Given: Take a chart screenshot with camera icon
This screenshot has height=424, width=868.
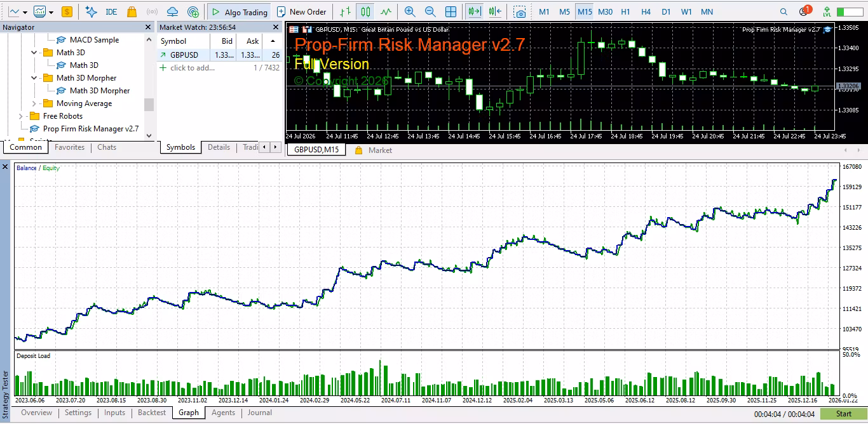Looking at the screenshot, I should point(520,11).
